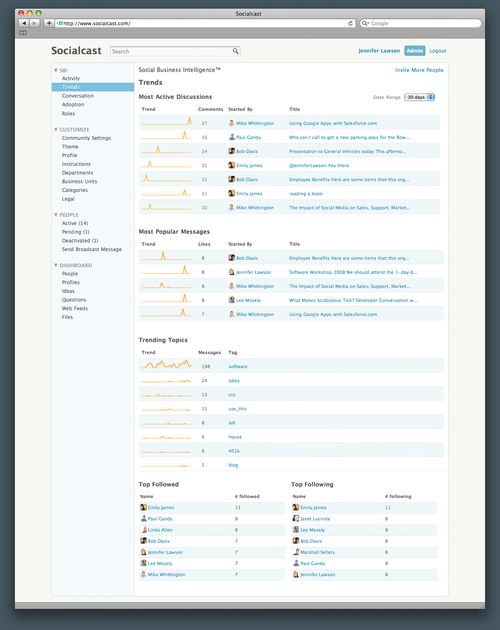Open Send Broadcast Message
The image size is (500, 630).
[92, 250]
